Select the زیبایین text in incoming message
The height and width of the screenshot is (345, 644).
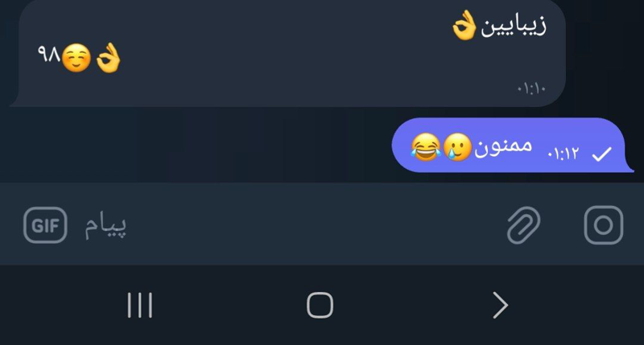(x=514, y=27)
